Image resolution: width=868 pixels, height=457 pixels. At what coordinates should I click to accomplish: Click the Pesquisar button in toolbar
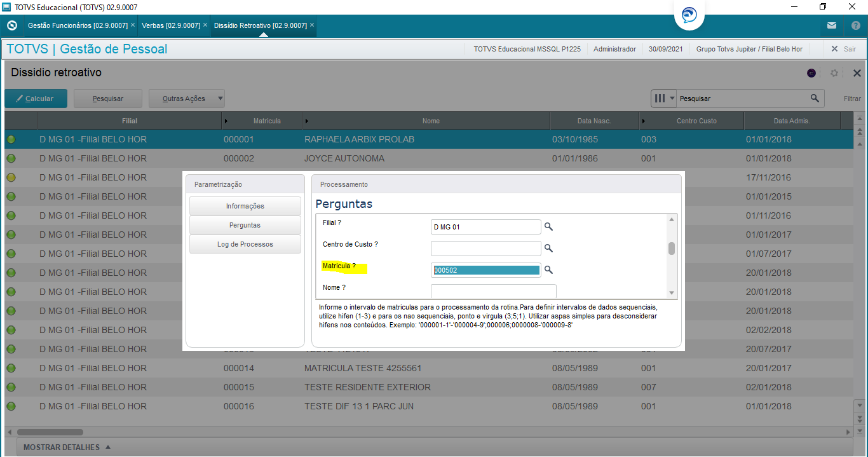(x=108, y=99)
